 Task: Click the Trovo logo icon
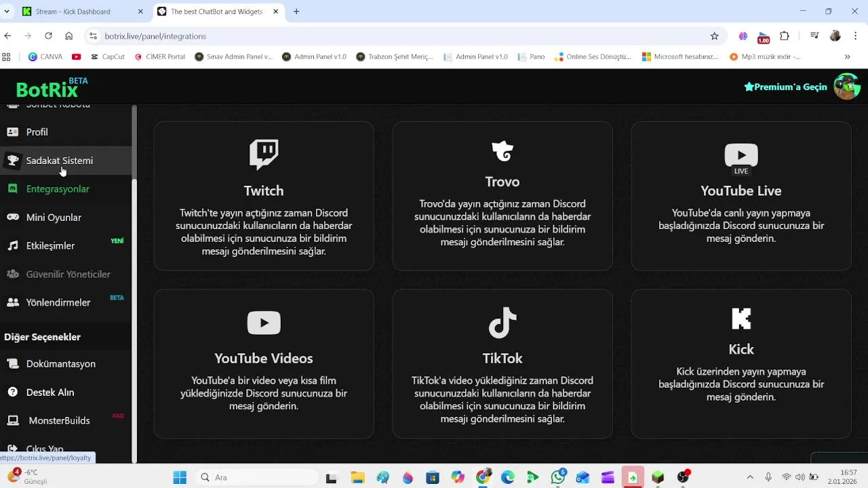pyautogui.click(x=502, y=150)
